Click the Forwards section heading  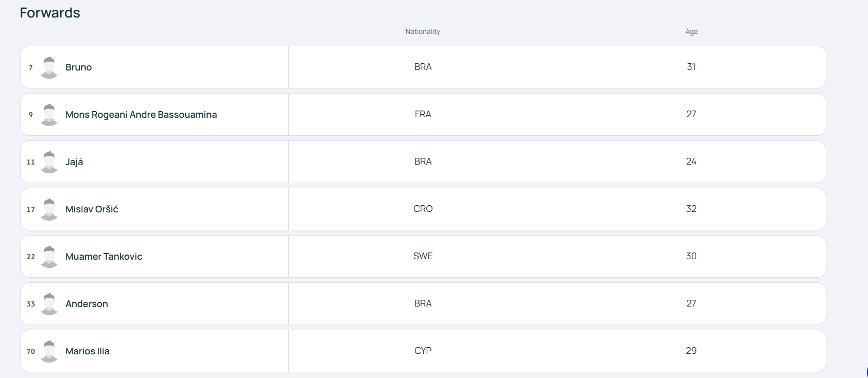coord(50,13)
